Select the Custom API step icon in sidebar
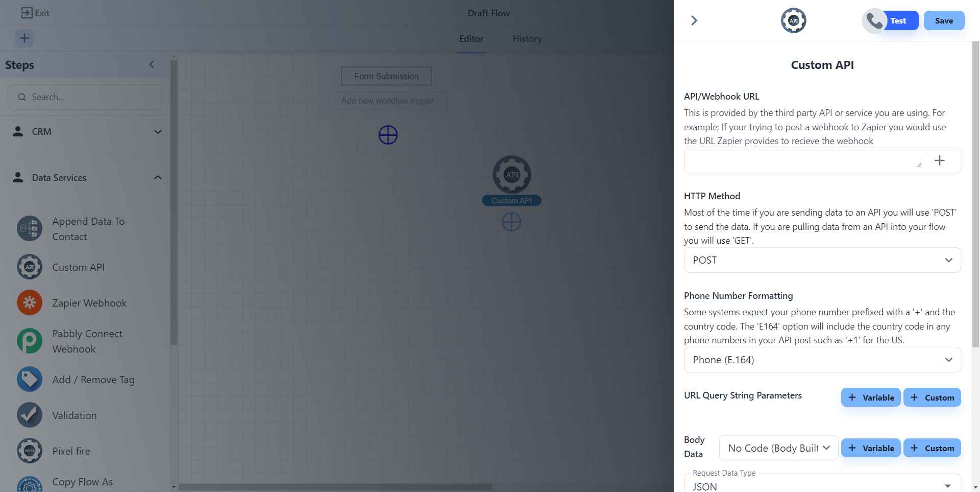The height and width of the screenshot is (492, 980). [30, 267]
